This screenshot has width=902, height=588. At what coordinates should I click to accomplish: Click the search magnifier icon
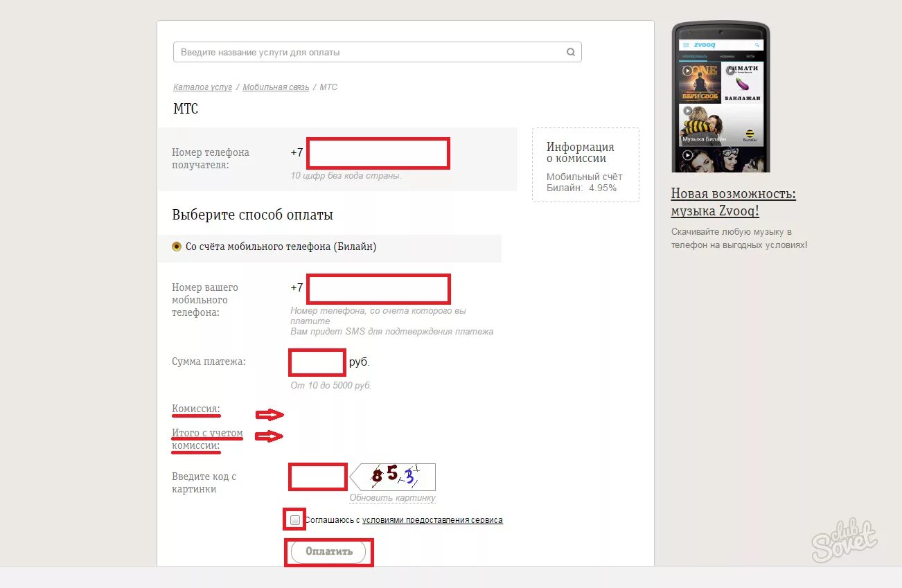click(571, 52)
